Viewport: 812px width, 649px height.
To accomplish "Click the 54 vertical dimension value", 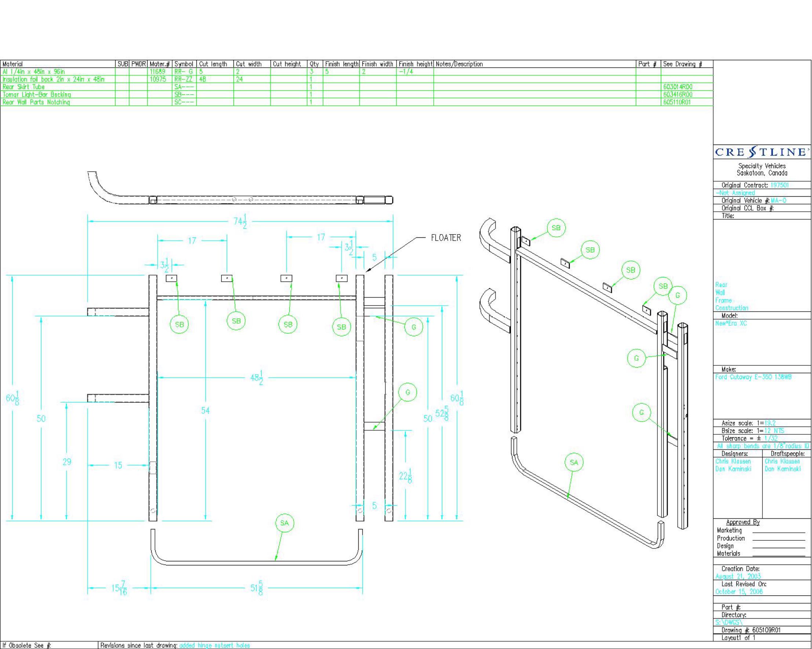I will click(205, 410).
